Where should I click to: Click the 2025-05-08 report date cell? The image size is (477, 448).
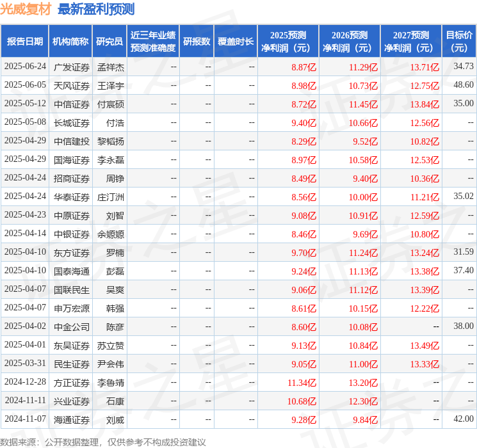point(25,122)
